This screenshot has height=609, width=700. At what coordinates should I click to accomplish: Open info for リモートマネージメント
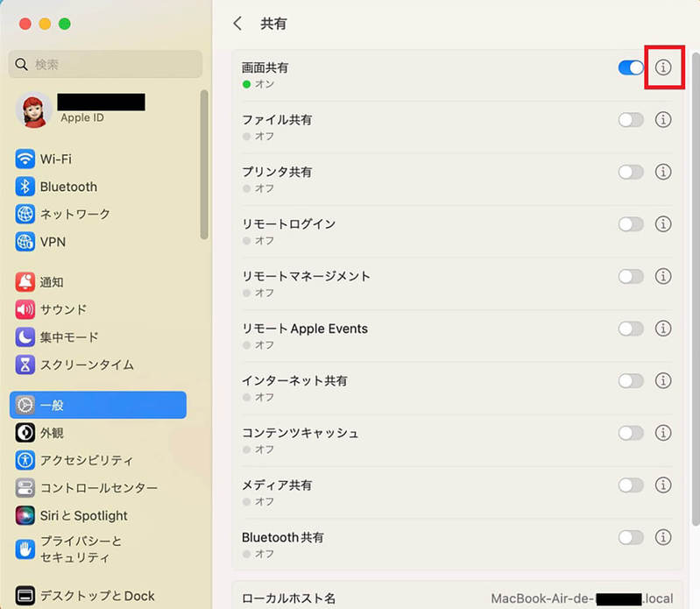tap(663, 276)
